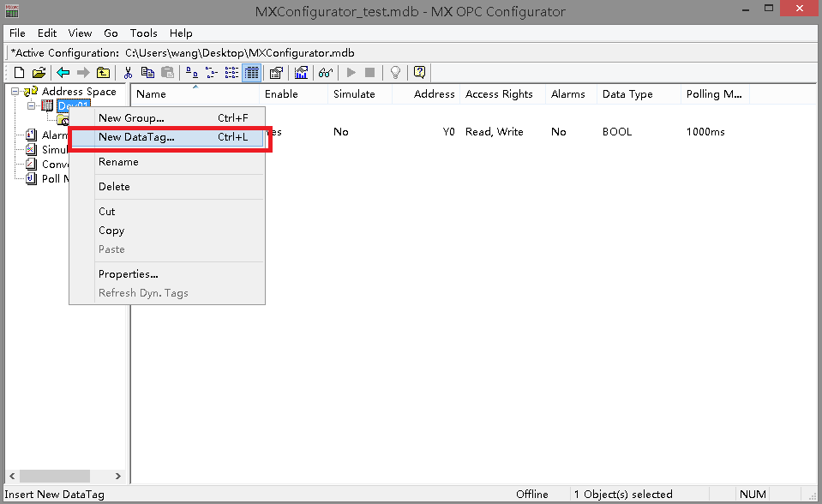Collapse the Dev01 tree node
This screenshot has width=822, height=504.
[31, 106]
